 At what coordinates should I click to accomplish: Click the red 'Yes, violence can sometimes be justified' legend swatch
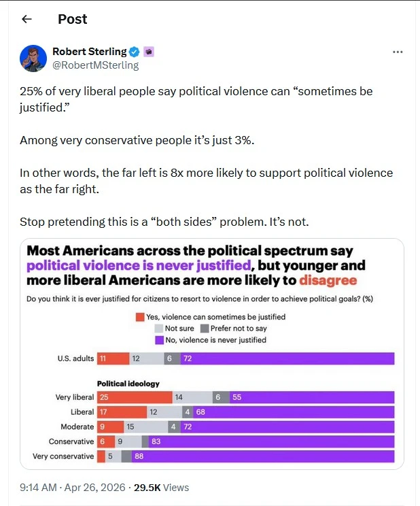tap(140, 317)
